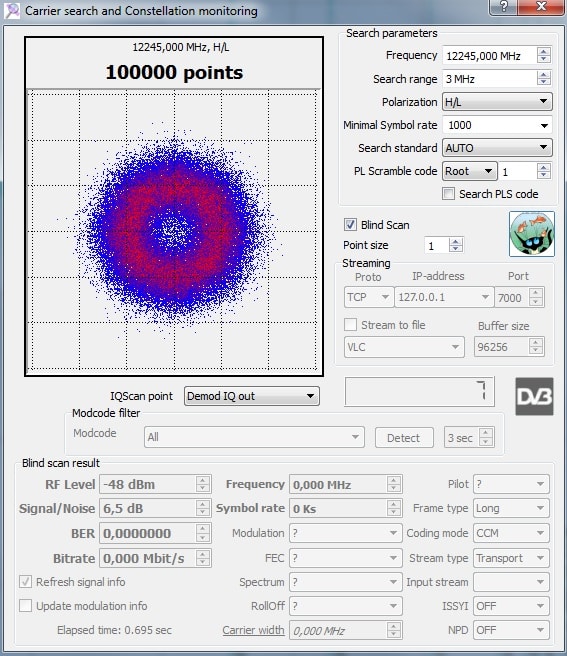Toggle Refresh signal info checkbox

click(x=26, y=582)
